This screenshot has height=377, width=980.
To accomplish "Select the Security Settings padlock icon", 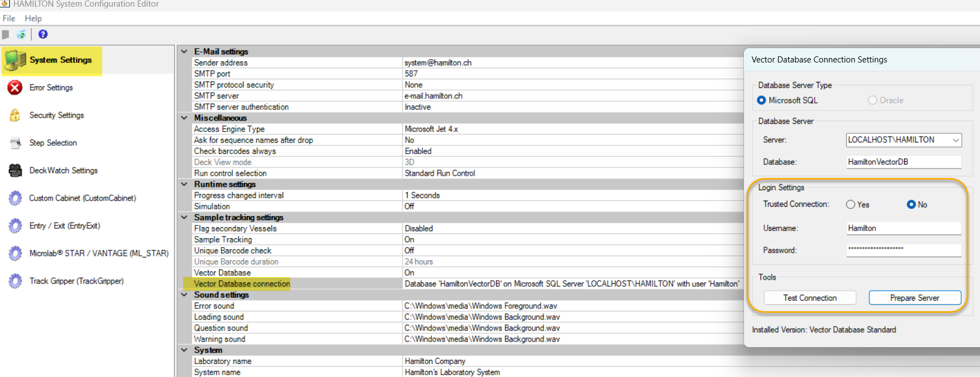I will point(15,115).
